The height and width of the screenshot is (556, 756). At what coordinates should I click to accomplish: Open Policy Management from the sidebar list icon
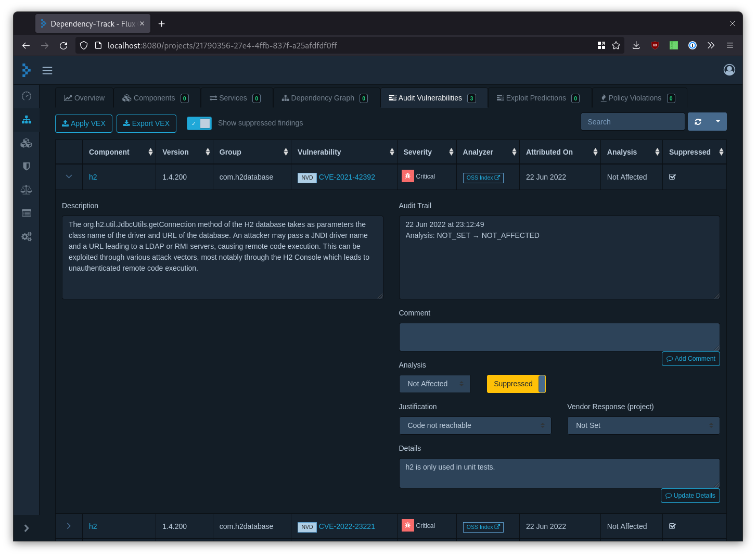coord(27,213)
